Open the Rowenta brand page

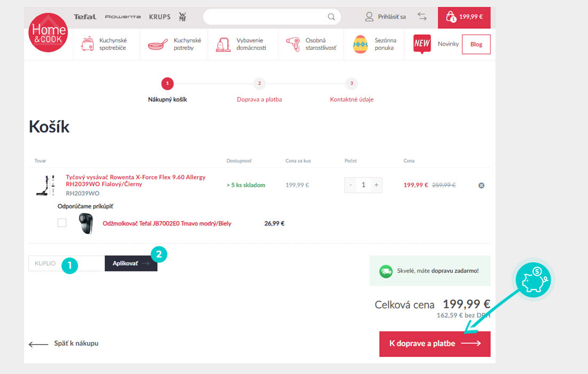122,17
